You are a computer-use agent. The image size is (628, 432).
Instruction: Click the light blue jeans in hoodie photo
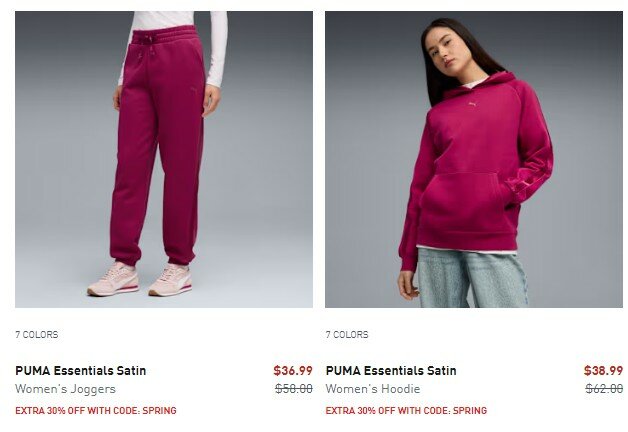(472, 278)
